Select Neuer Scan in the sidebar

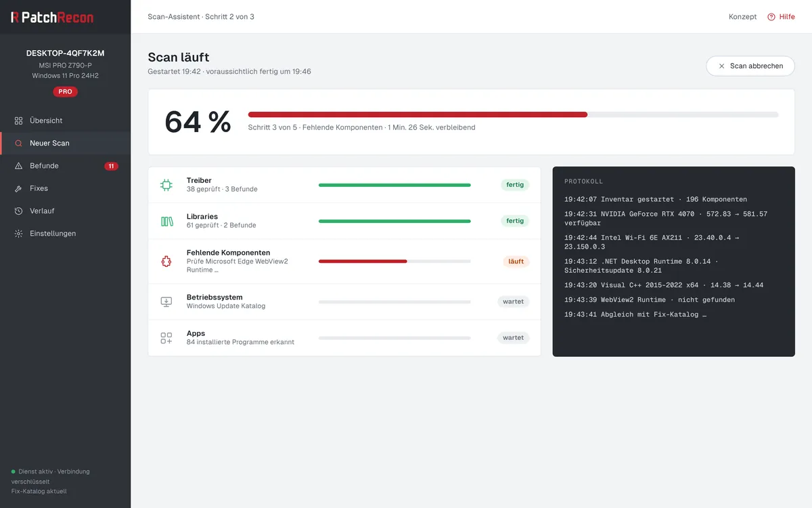pos(65,143)
